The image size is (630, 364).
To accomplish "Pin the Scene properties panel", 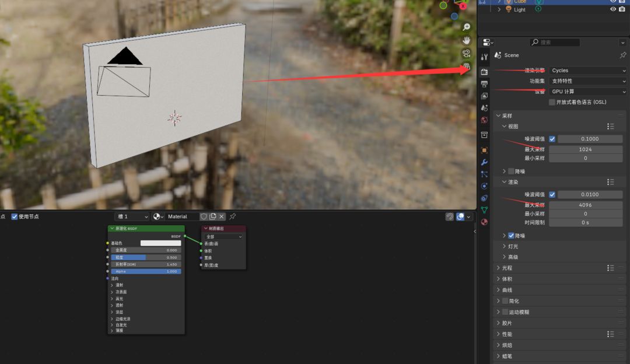I will pyautogui.click(x=623, y=55).
